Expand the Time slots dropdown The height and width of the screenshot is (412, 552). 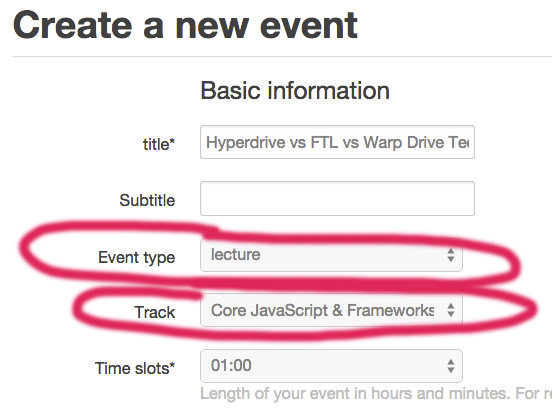pos(331,366)
